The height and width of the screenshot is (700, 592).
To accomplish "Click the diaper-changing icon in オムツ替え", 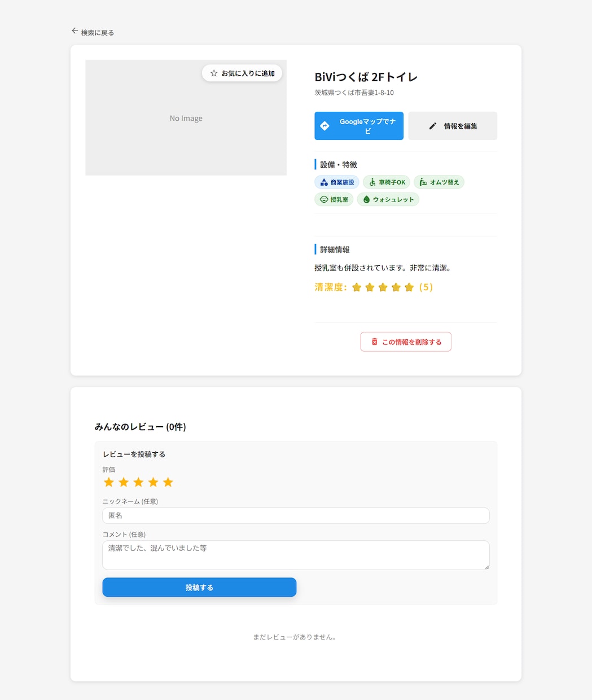I will point(423,182).
